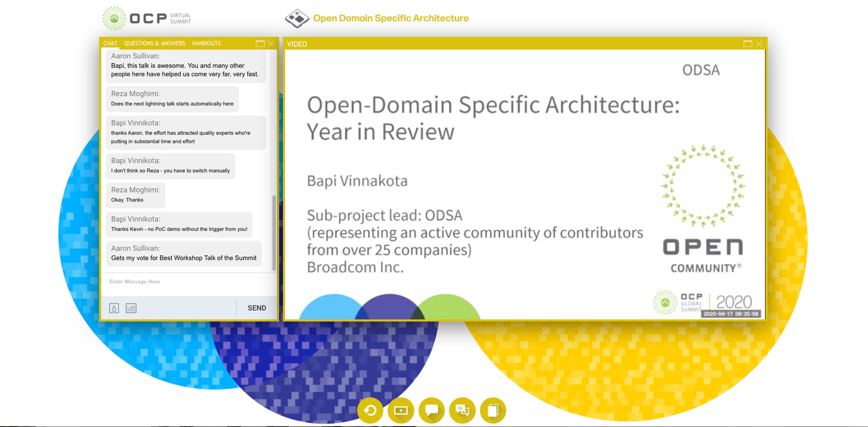Select message "Bapi, this talk is awesome"
The width and height of the screenshot is (868, 427).
pos(186,66)
